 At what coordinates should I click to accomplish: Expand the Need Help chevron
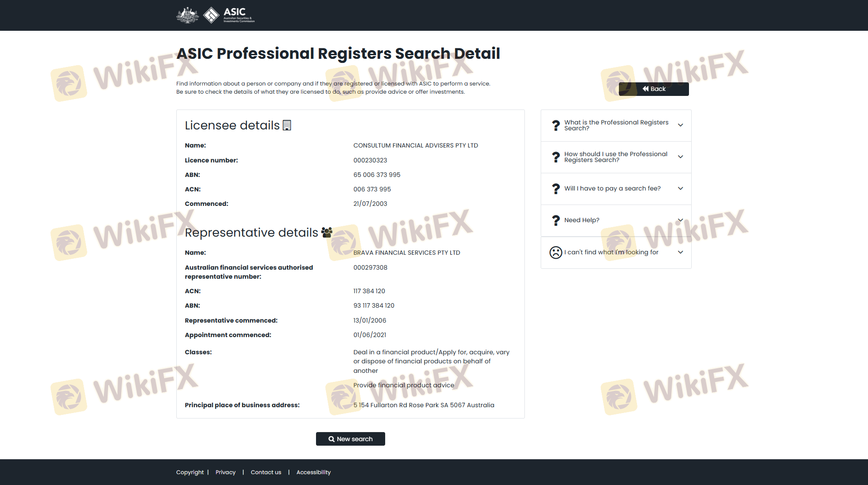680,220
